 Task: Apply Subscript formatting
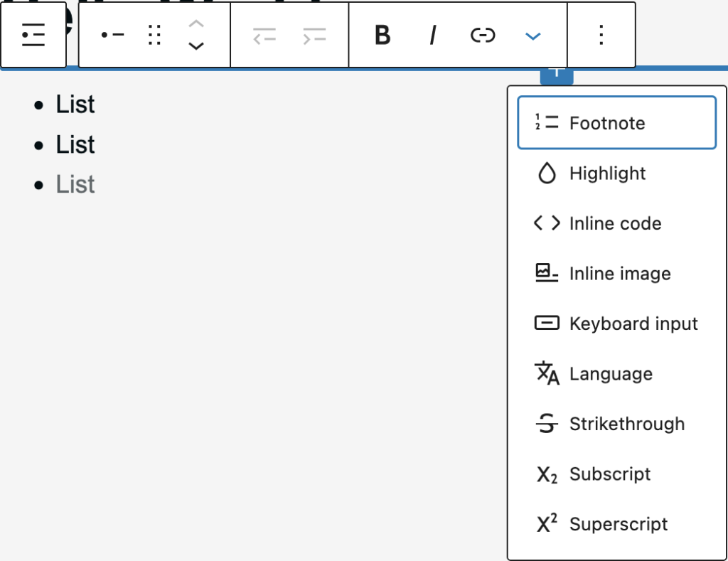click(617, 474)
